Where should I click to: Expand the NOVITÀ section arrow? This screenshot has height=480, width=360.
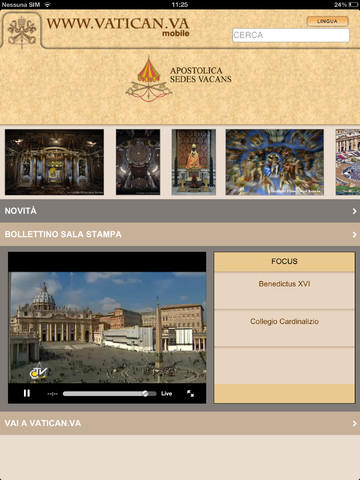click(354, 211)
